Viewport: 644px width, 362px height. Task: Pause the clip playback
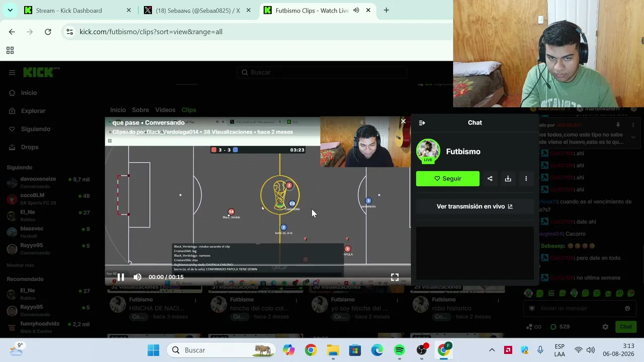click(x=121, y=277)
